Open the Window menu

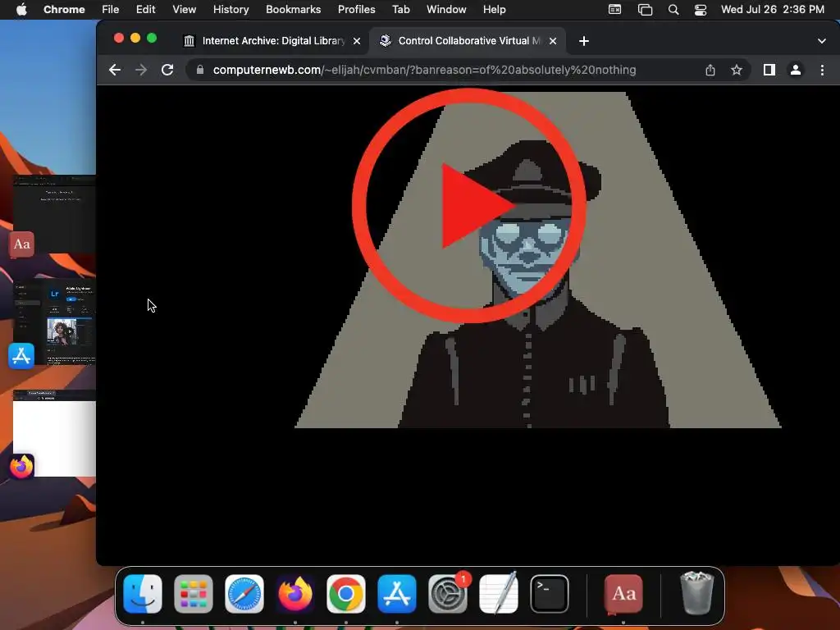[x=446, y=10]
